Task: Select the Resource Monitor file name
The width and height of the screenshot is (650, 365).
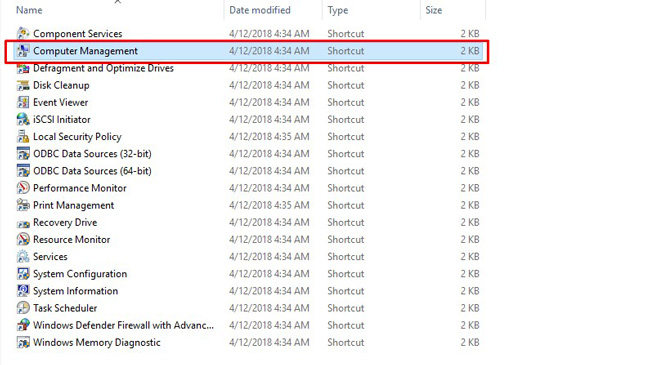Action: coord(72,239)
